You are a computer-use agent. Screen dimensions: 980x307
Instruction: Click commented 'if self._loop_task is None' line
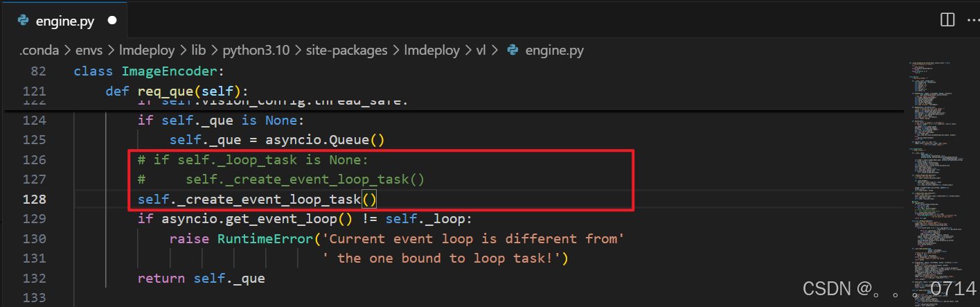253,160
